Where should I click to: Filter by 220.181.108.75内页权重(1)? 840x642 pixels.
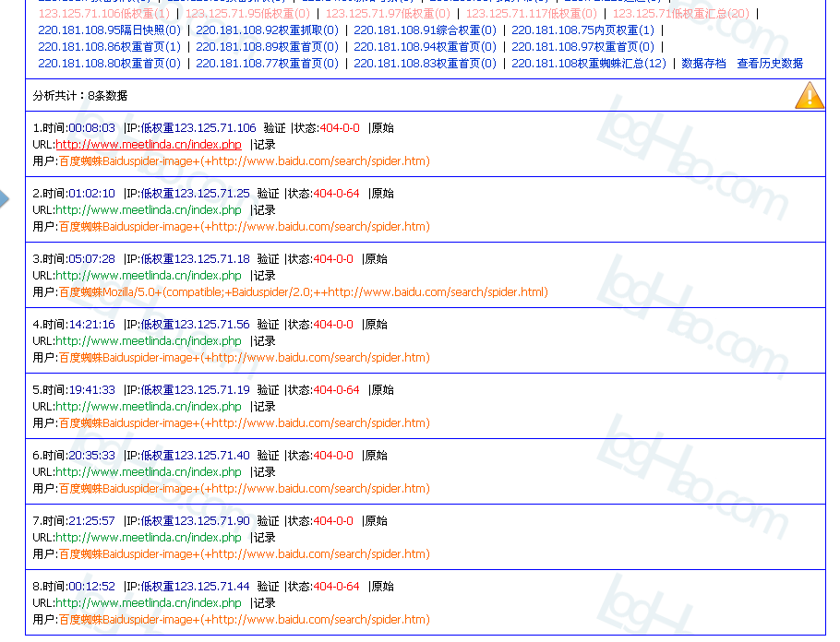582,30
